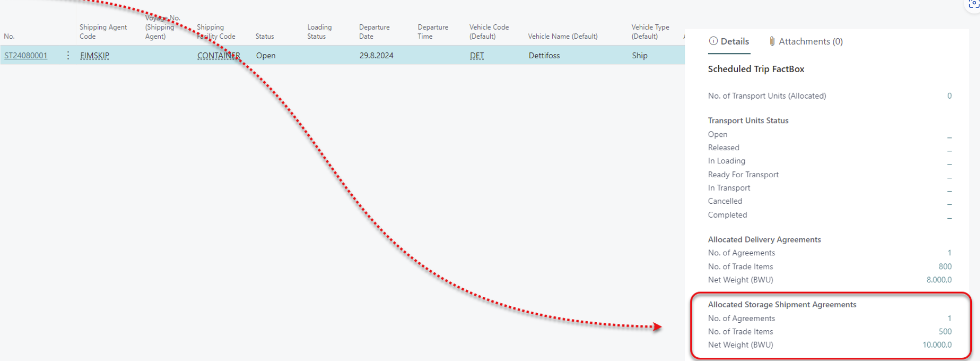Click delivery agreements net weight 8.000,0

coord(939,280)
